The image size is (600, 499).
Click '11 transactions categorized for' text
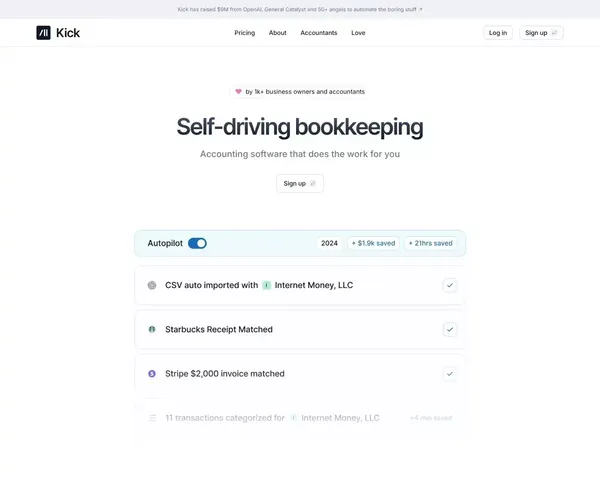[225, 418]
